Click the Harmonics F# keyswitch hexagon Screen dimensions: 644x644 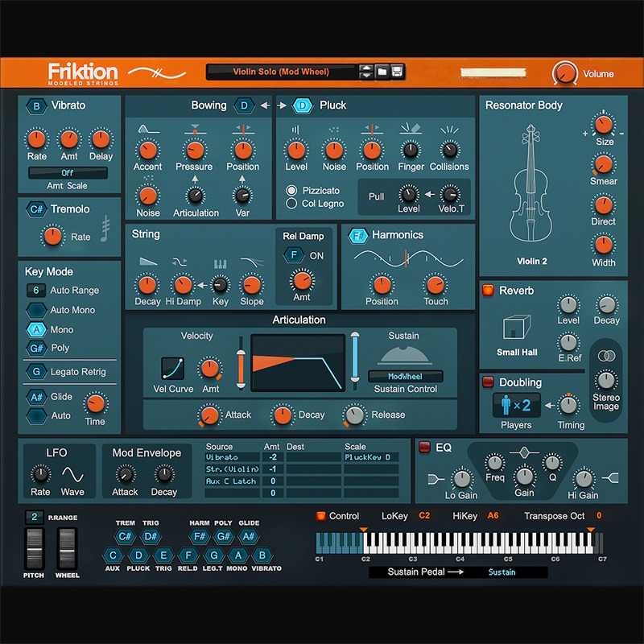(x=358, y=236)
